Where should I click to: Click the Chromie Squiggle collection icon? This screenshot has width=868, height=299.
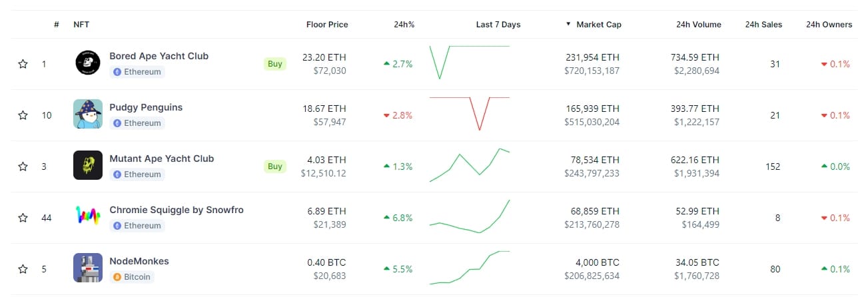click(88, 216)
